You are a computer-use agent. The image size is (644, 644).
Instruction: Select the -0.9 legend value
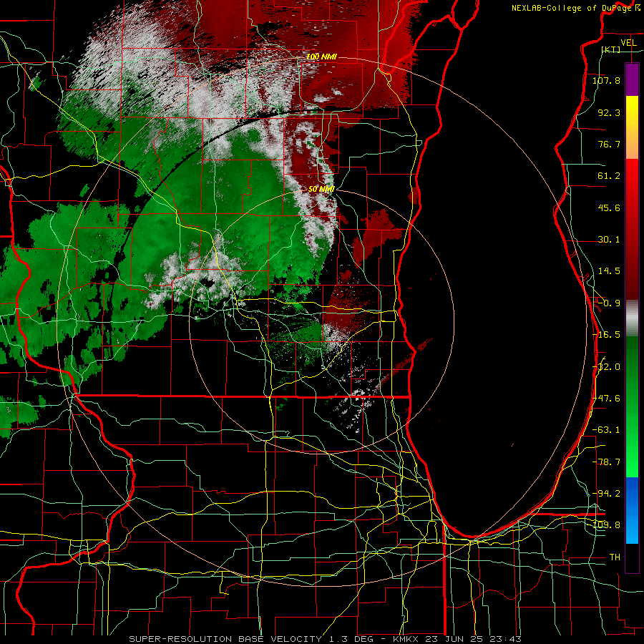click(x=609, y=303)
